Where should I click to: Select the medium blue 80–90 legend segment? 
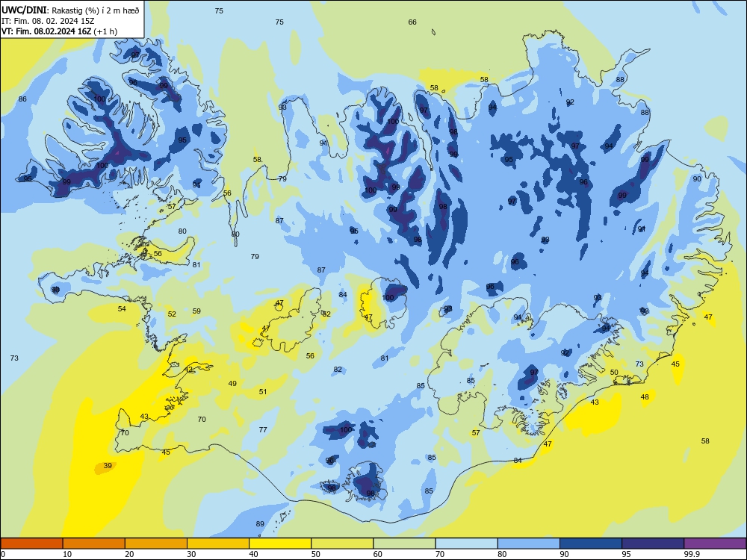point(529,544)
